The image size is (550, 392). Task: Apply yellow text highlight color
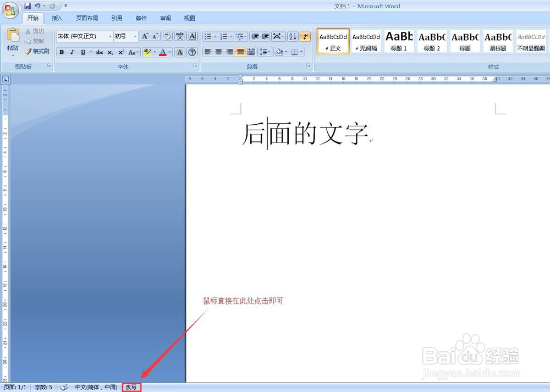click(x=147, y=51)
